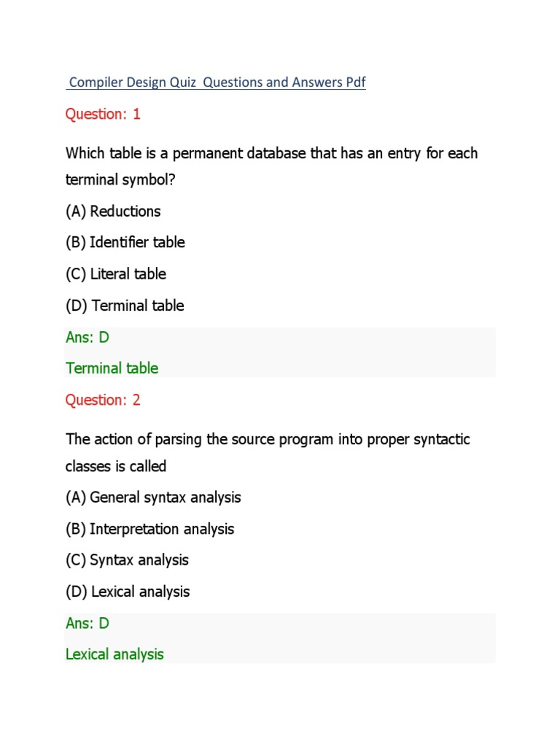Click the "classes is called" text line
The image size is (560, 747).
point(116,466)
